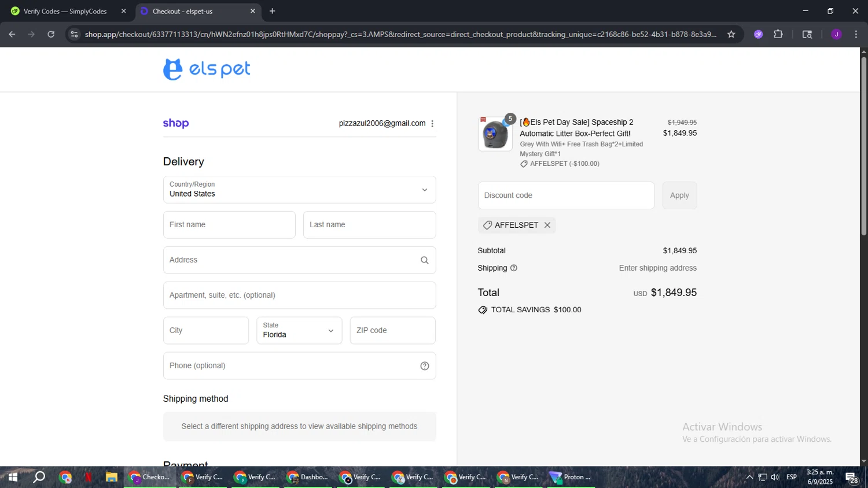Viewport: 868px width, 488px height.
Task: Bookmark this page with the star icon
Action: point(731,34)
